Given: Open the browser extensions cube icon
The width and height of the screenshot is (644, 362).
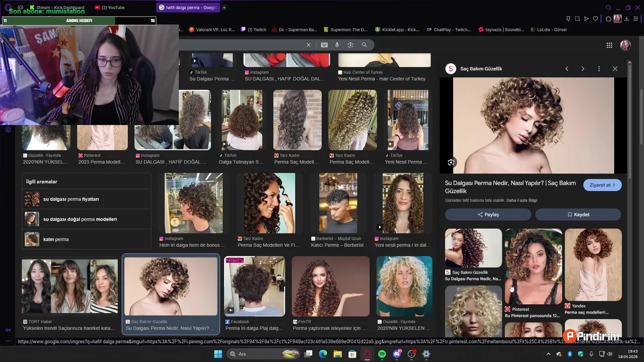Looking at the screenshot, I should click(x=608, y=19).
